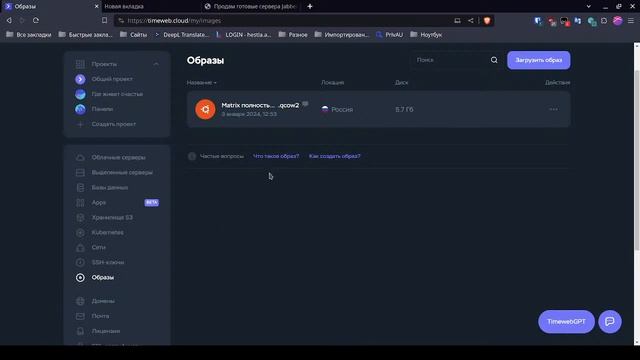Switch to the Новая вкладка tab
The image size is (640, 360).
click(x=151, y=6)
